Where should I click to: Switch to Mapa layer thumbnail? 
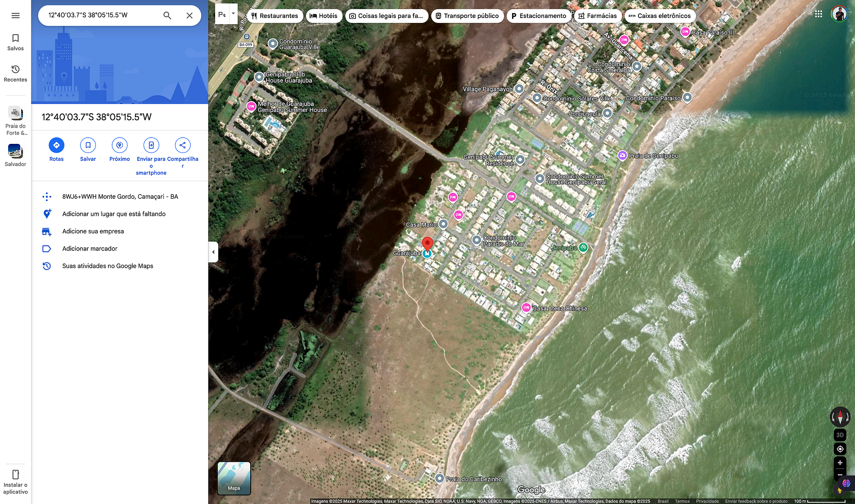(234, 478)
